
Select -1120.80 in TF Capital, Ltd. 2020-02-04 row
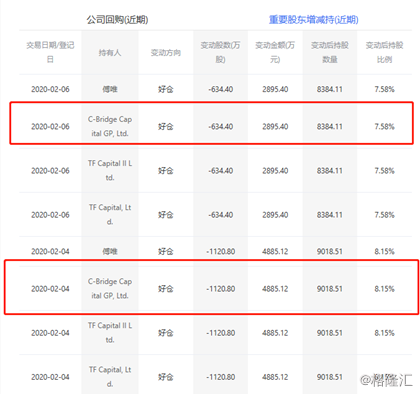[x=220, y=377]
